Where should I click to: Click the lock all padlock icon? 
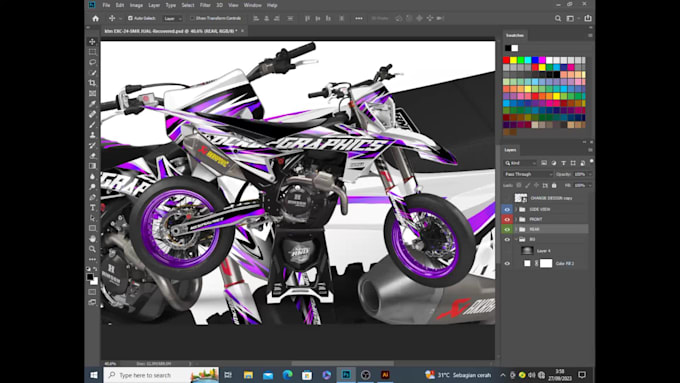coord(554,185)
